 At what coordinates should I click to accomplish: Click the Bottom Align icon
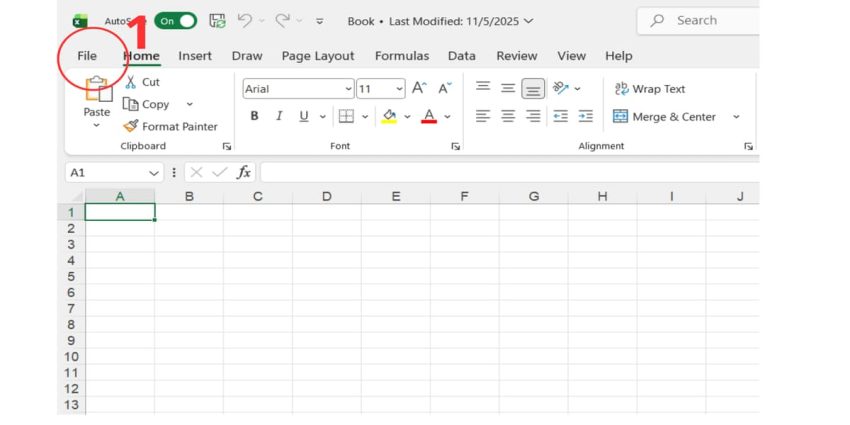pyautogui.click(x=533, y=89)
